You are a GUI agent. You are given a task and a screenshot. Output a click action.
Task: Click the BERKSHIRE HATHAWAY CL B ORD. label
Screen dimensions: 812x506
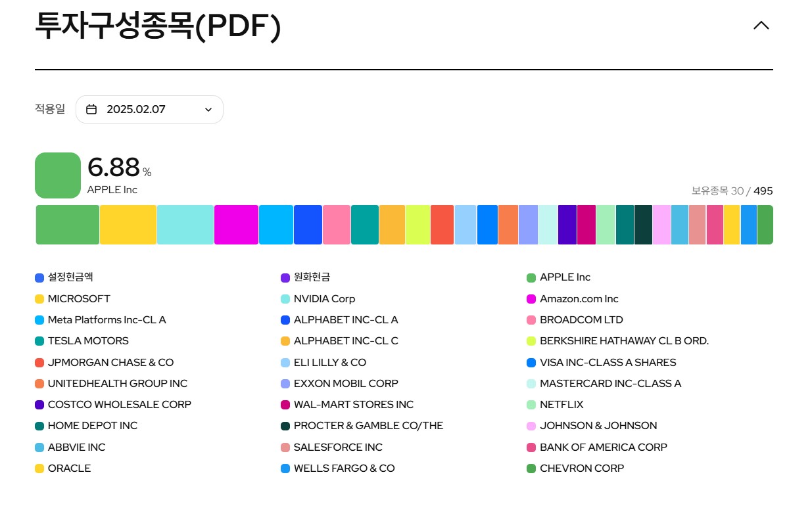pos(625,341)
